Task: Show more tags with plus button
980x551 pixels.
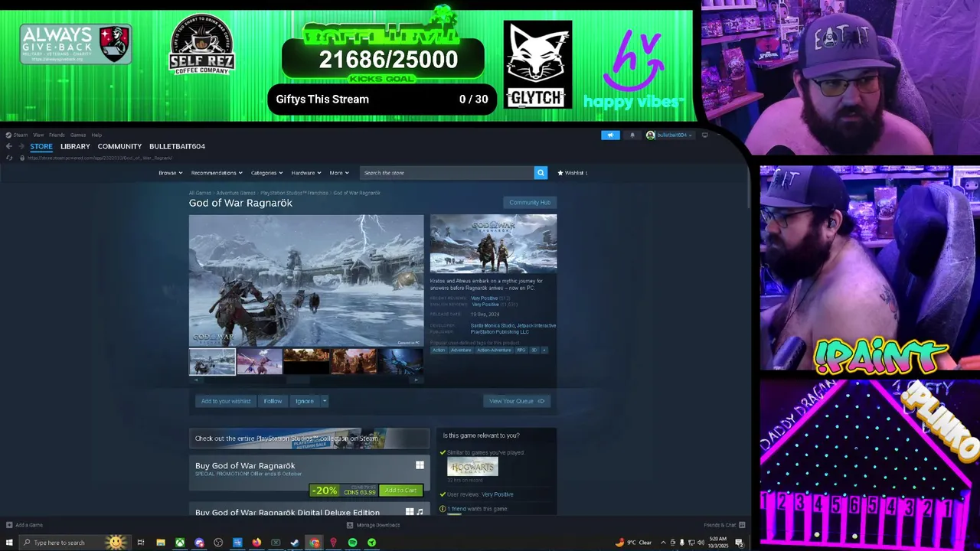Action: click(x=544, y=350)
